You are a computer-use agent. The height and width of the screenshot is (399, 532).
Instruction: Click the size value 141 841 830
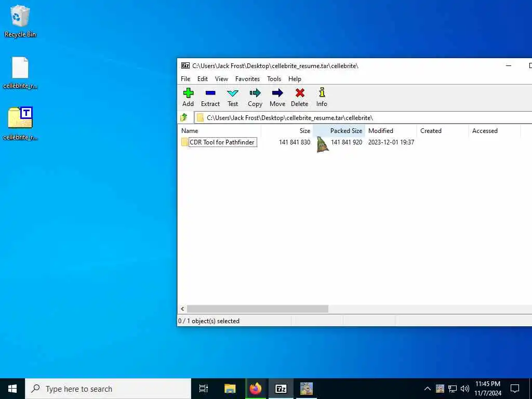[295, 142]
